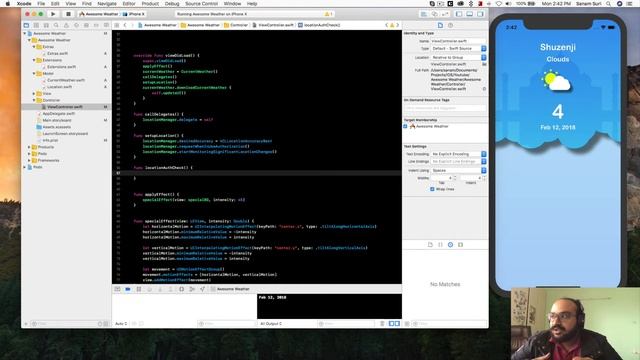Select iPhone X run destination
The width and height of the screenshot is (640, 360).
134,14
